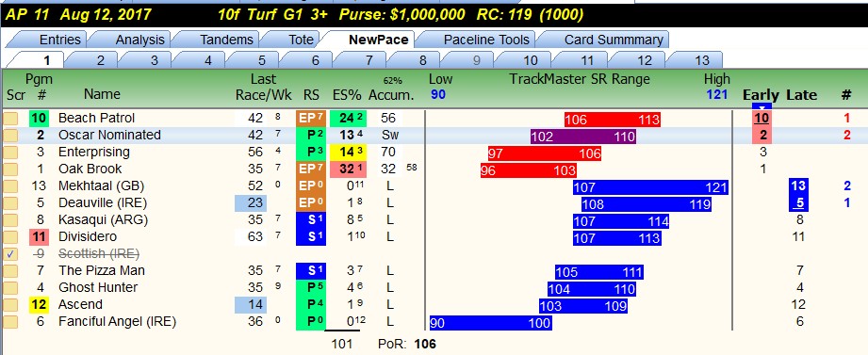Click the Low value 90 in header

point(438,94)
